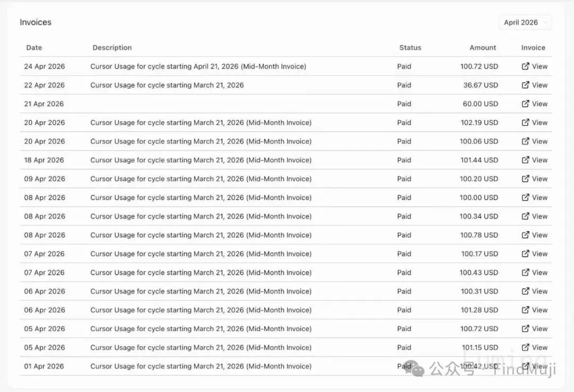Select the Paid status in the 18 Apr 2026 row

pos(404,160)
